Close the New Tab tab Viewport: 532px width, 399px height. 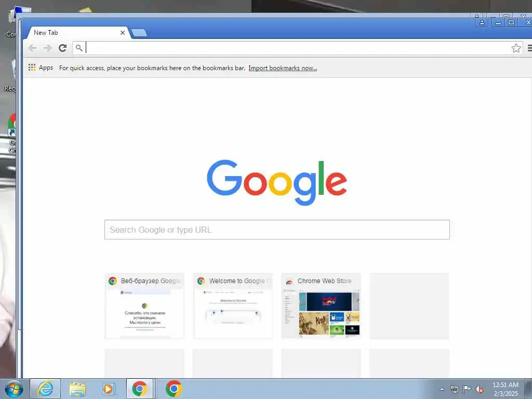pyautogui.click(x=123, y=33)
